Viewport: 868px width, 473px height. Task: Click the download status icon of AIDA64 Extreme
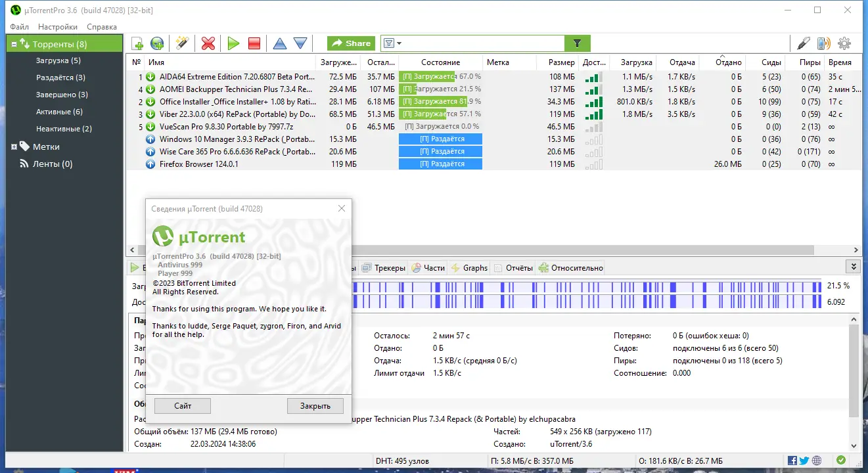[150, 76]
